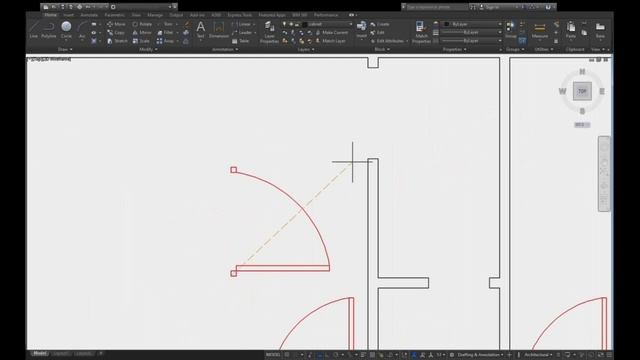Screen dimensions: 640x360
Task: Open the Output ribbon tab
Action: point(176,15)
